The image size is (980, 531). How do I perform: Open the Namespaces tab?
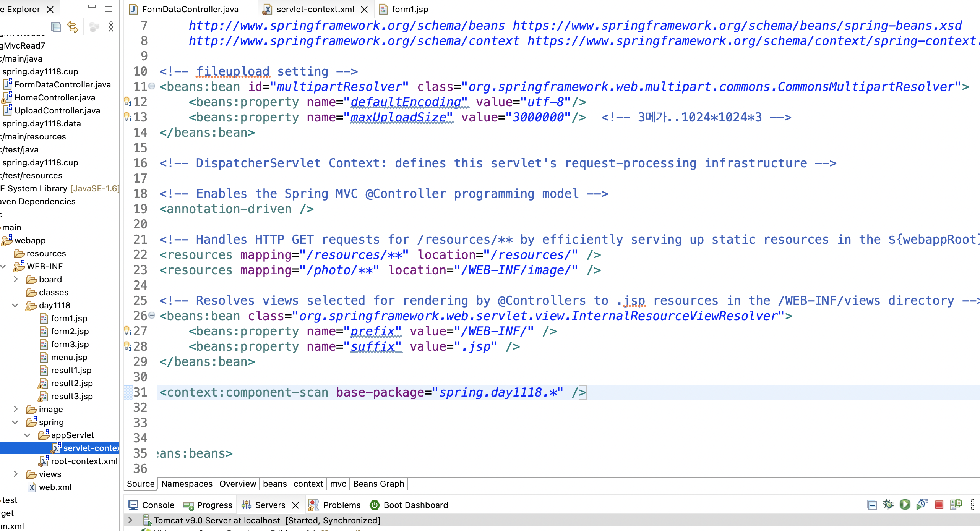(187, 484)
